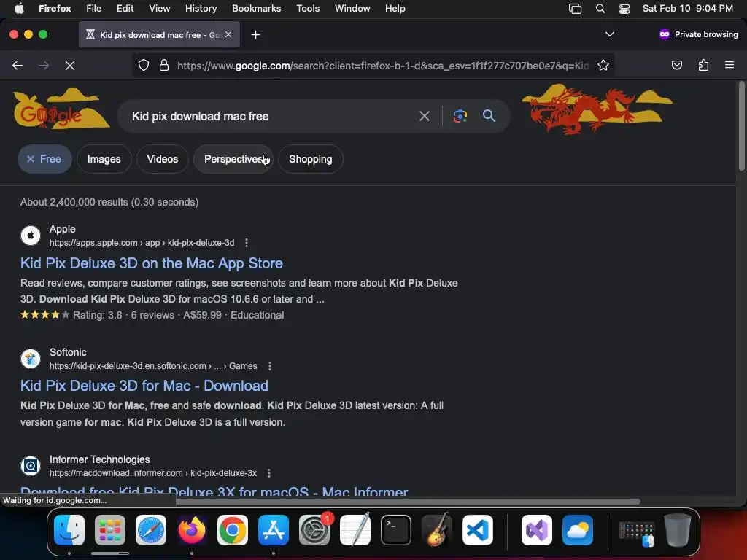This screenshot has width=747, height=560.
Task: Open System Settings from the dock
Action: [314, 529]
